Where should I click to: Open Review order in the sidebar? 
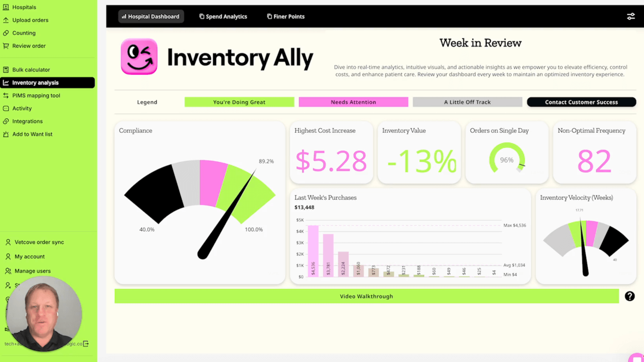(x=29, y=46)
